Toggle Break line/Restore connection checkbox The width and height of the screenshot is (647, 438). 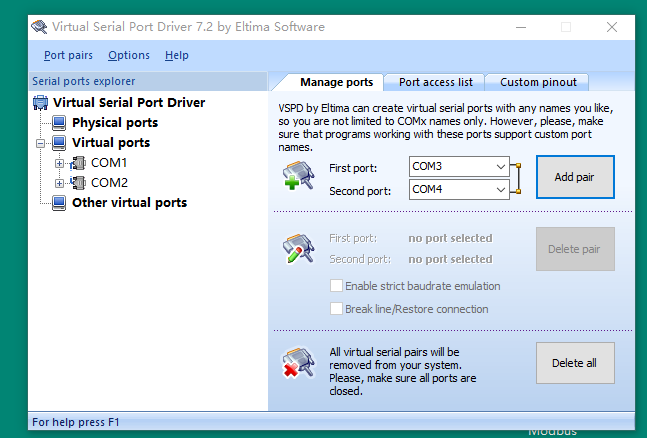[336, 309]
